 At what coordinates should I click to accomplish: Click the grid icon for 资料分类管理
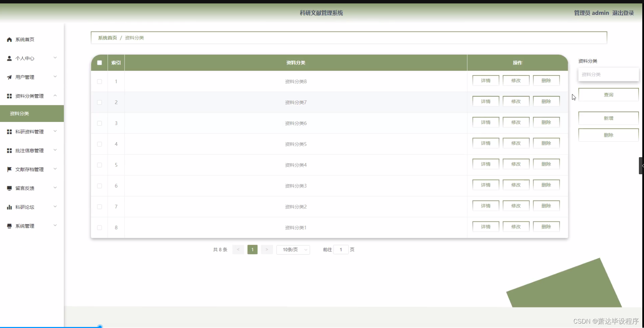(x=9, y=96)
